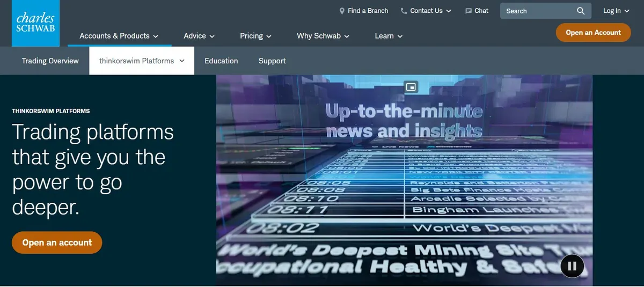The image size is (644, 287).
Task: Toggle picture-in-picture on the video
Action: click(x=411, y=87)
